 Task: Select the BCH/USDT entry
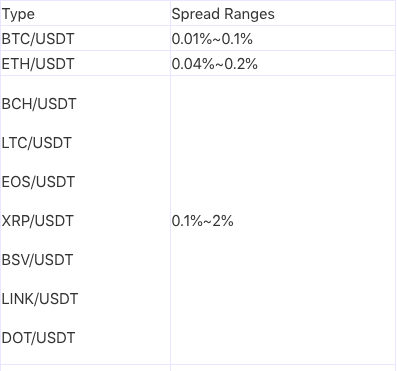[39, 104]
